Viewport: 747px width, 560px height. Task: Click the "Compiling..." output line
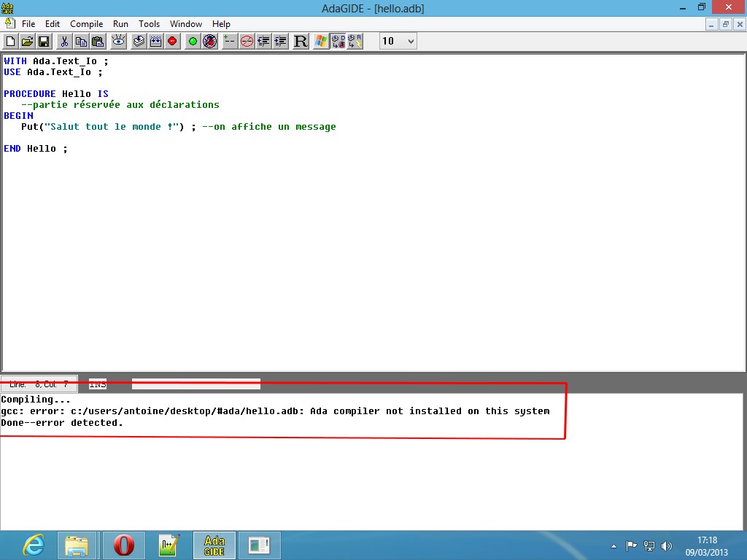tap(36, 400)
